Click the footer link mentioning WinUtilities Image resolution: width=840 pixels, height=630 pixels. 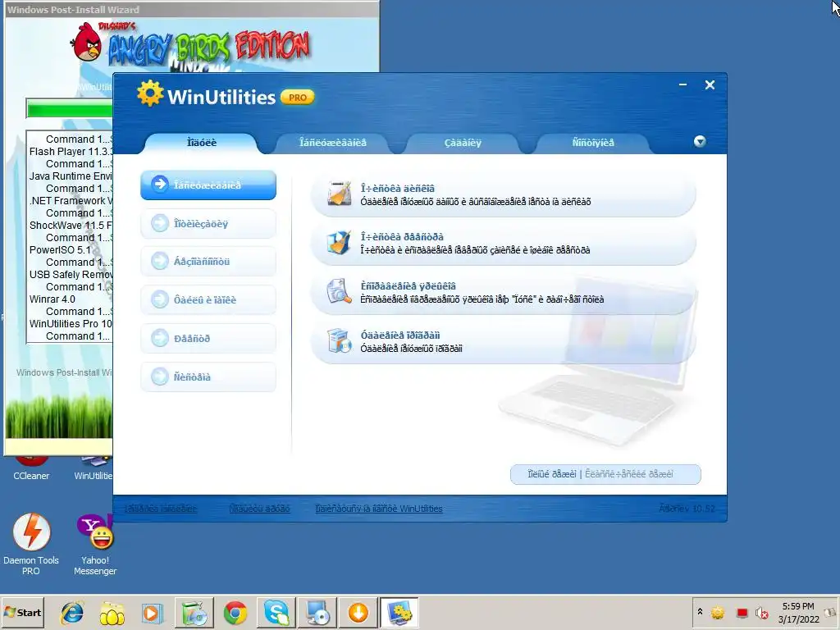[x=379, y=509]
